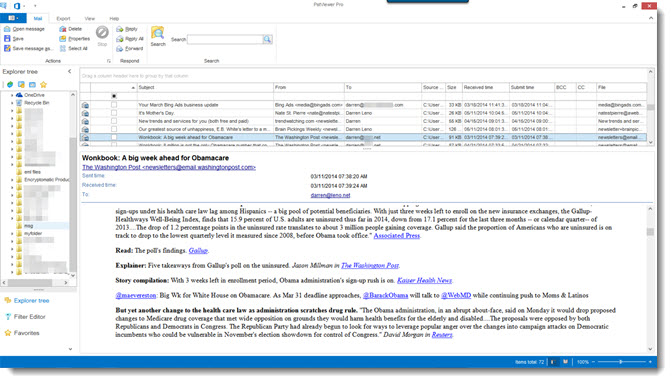Click the To address link in the message header

pos(330,195)
